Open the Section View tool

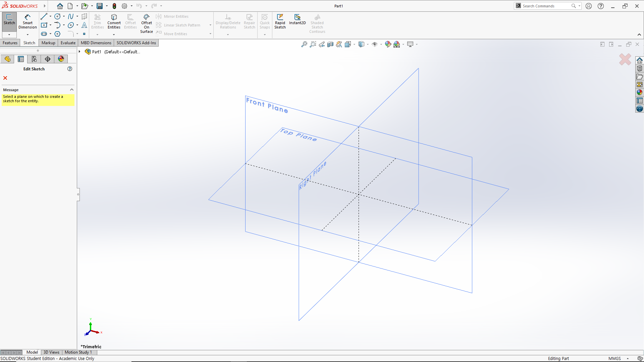(x=330, y=44)
